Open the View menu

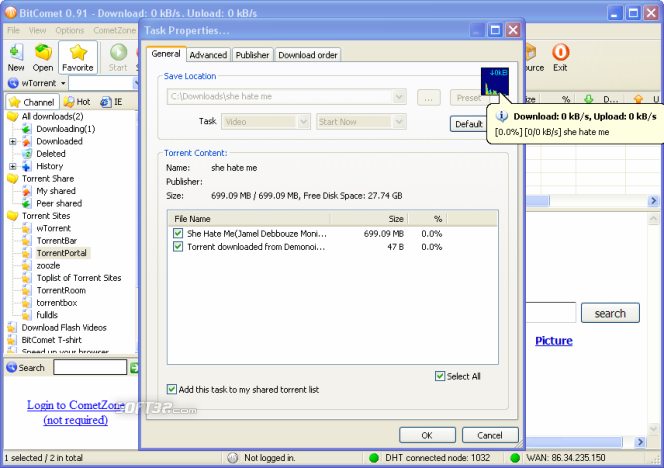[x=38, y=30]
